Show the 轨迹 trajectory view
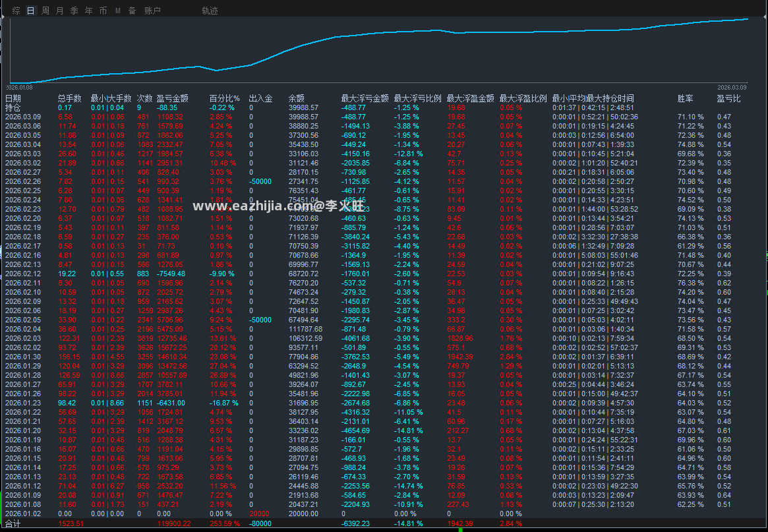 [x=210, y=11]
